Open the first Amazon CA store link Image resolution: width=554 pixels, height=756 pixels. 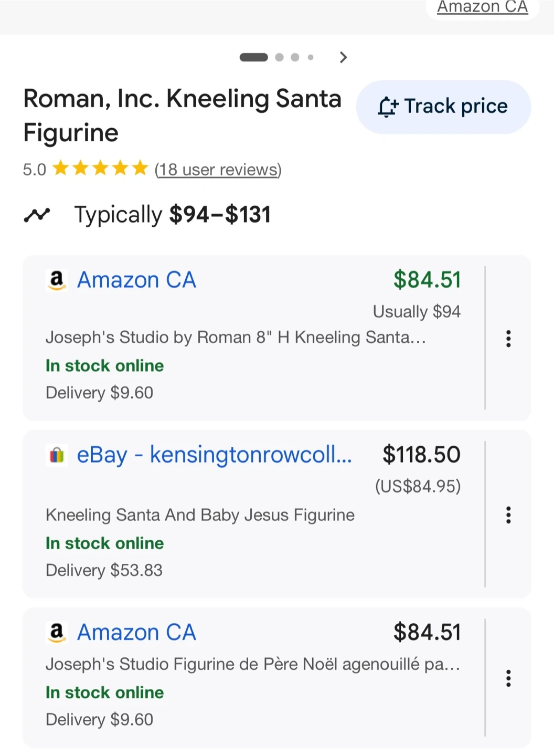tap(136, 280)
